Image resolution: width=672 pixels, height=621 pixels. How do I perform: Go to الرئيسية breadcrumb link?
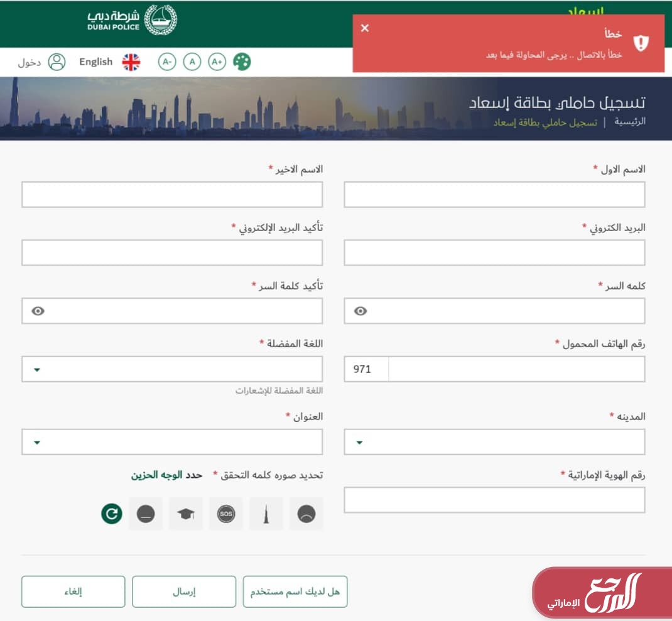[x=629, y=122]
